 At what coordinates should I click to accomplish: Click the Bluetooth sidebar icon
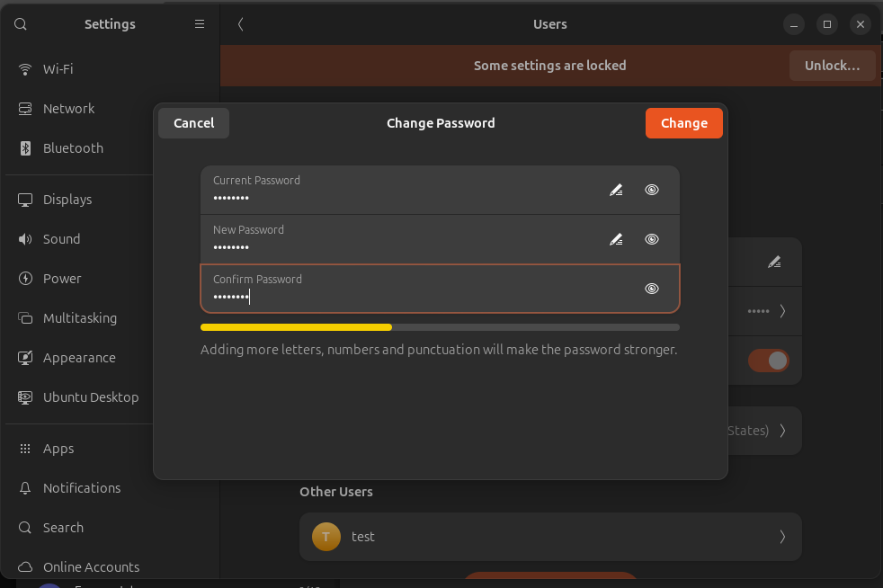25,148
